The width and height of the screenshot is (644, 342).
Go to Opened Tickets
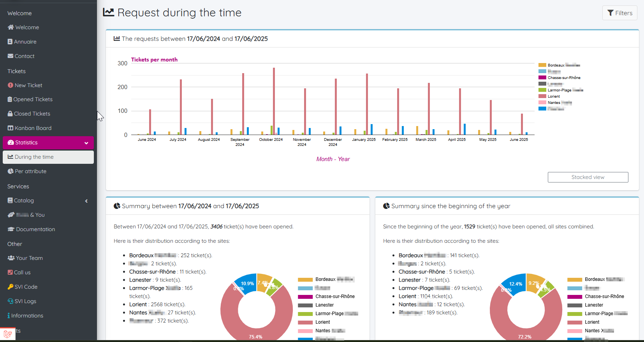pos(33,99)
